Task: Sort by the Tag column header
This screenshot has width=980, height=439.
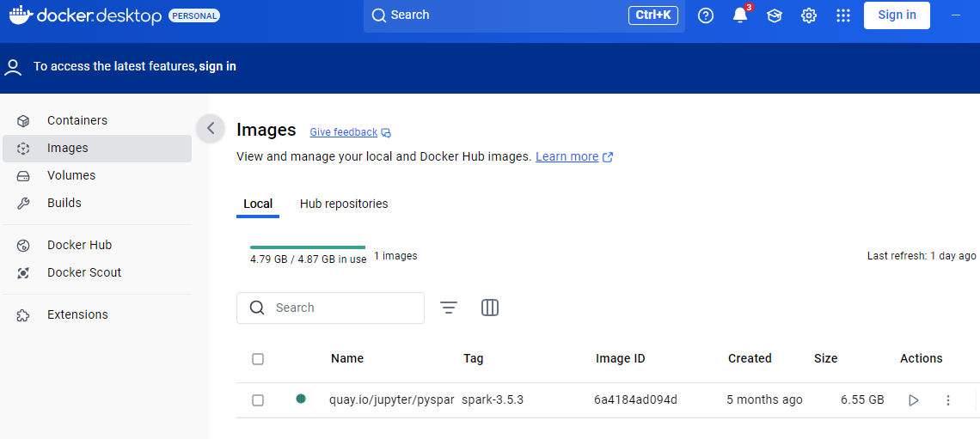Action: click(x=474, y=358)
